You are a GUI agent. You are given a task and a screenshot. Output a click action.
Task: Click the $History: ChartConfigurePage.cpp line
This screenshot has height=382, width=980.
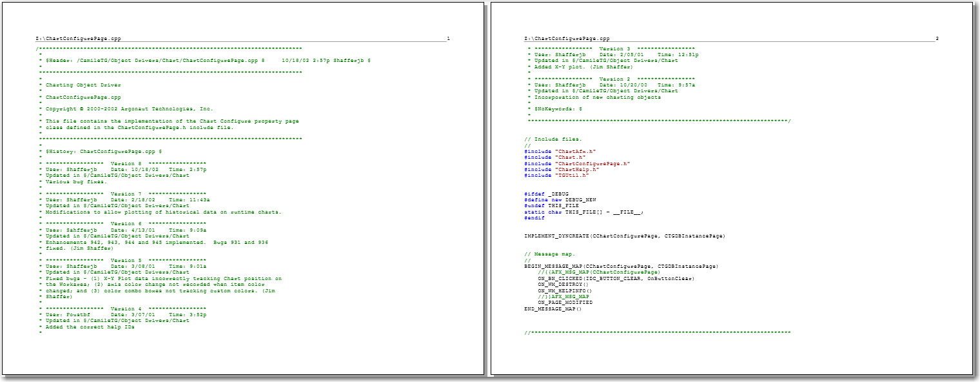point(100,151)
